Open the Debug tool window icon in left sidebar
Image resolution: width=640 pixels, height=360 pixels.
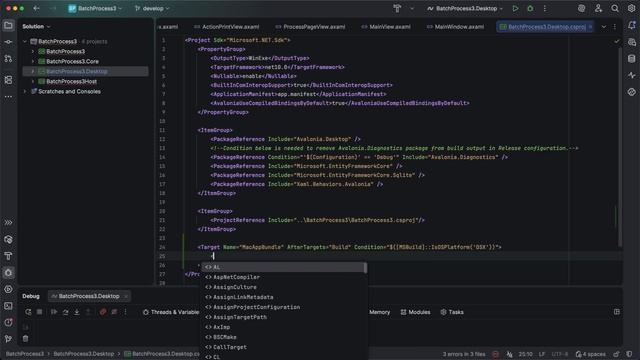(8, 273)
